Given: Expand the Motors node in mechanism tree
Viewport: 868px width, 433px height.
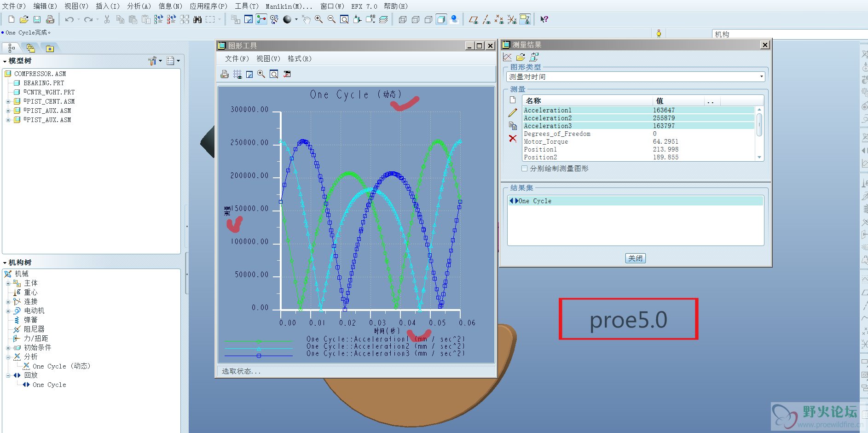Looking at the screenshot, I should tap(8, 311).
